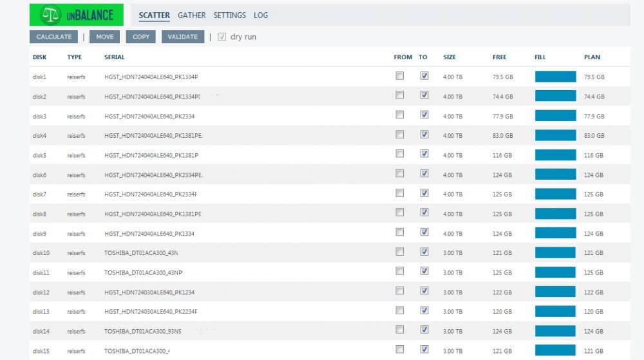
Task: Select the TOSHIBA_DT01ACA300_43NP serial for disk11
Action: pyautogui.click(x=144, y=272)
